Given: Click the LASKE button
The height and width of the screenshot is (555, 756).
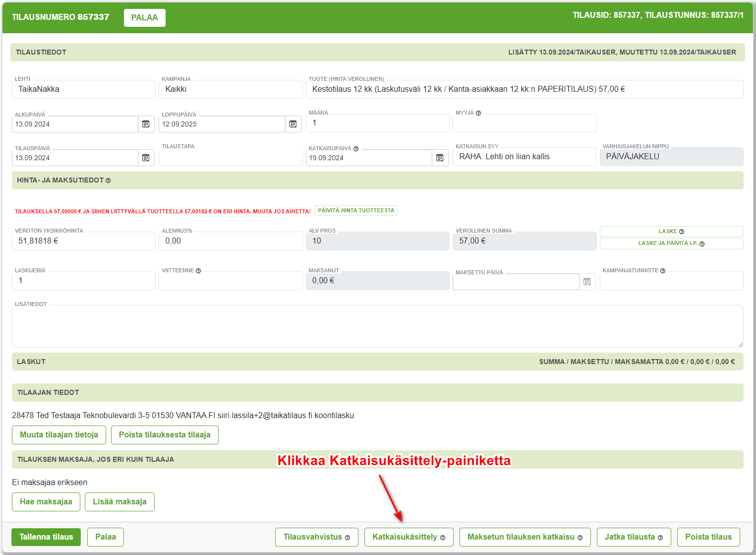Looking at the screenshot, I should 671,232.
